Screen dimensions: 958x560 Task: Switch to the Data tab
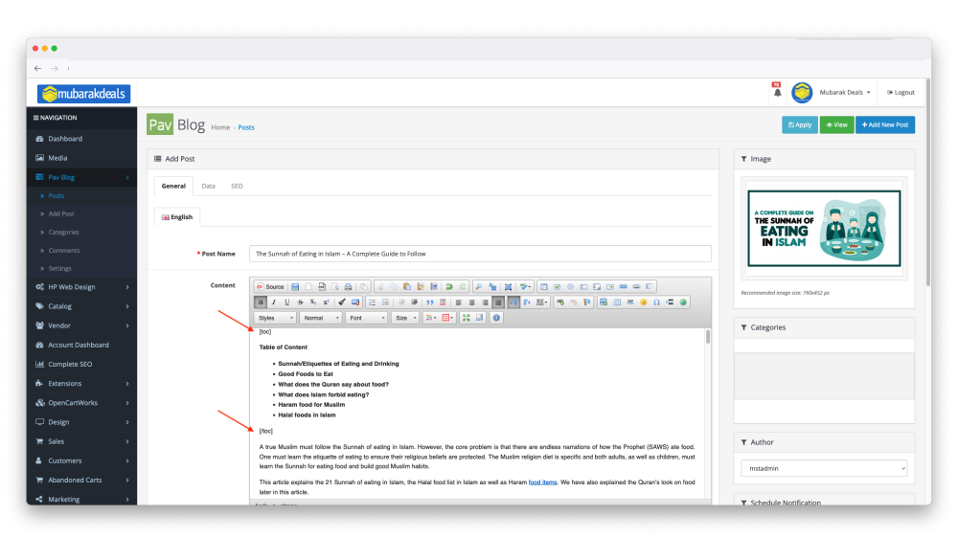209,186
